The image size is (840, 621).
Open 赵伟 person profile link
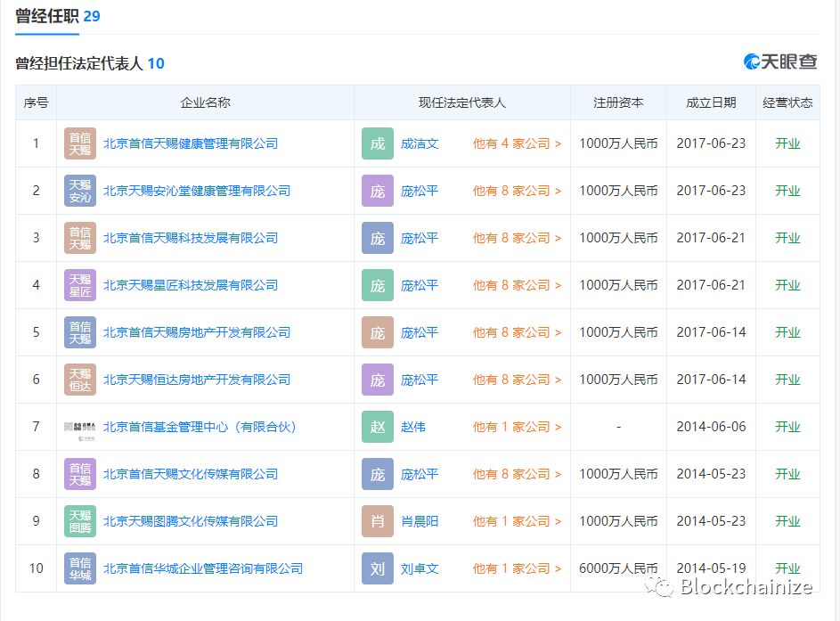(413, 427)
